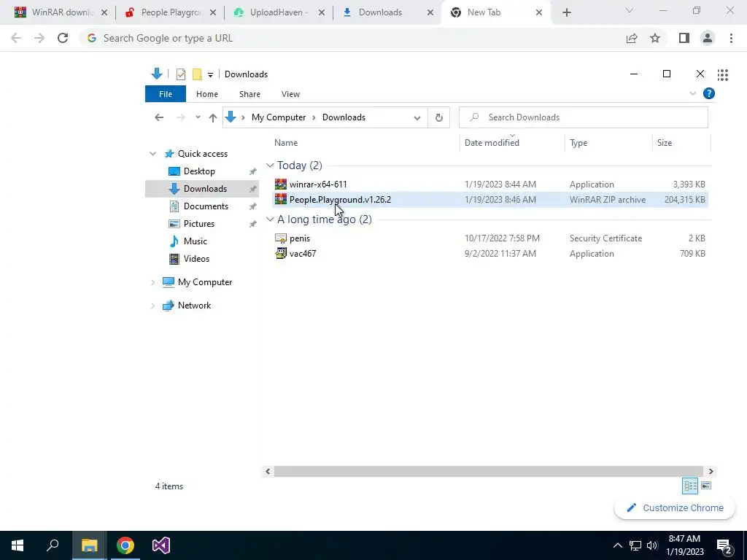This screenshot has width=747, height=560.
Task: Open Explorer help via question mark icon
Action: pos(709,93)
